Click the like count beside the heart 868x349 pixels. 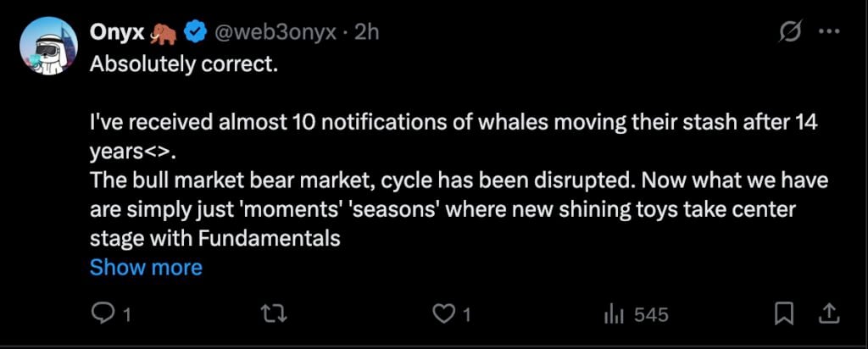click(x=467, y=315)
